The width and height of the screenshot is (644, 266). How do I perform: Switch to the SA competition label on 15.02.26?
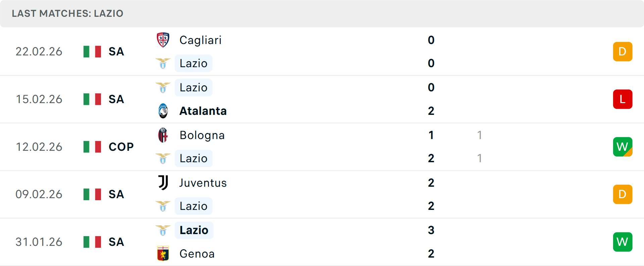point(116,99)
